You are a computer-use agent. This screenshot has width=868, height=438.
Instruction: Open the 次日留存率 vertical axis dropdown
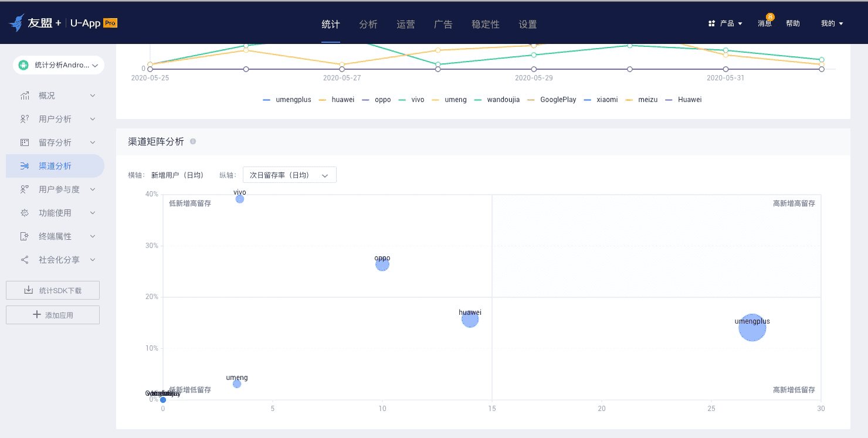coord(290,175)
